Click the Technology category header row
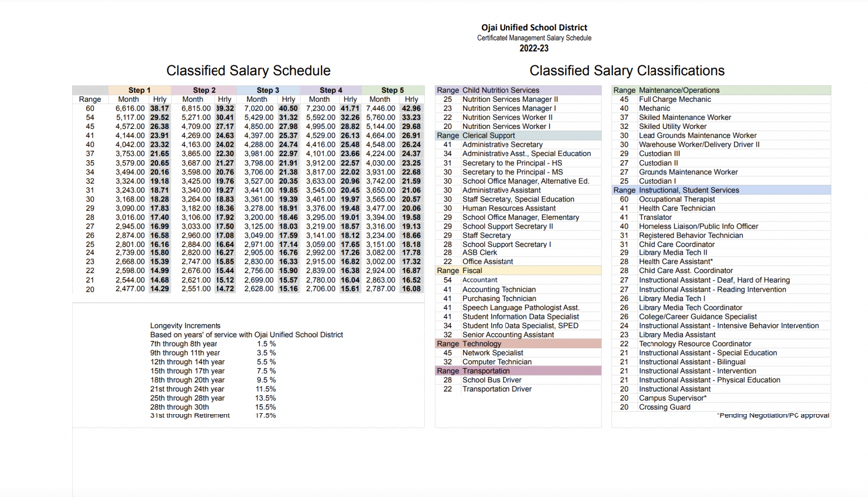The image size is (868, 497). click(x=482, y=344)
